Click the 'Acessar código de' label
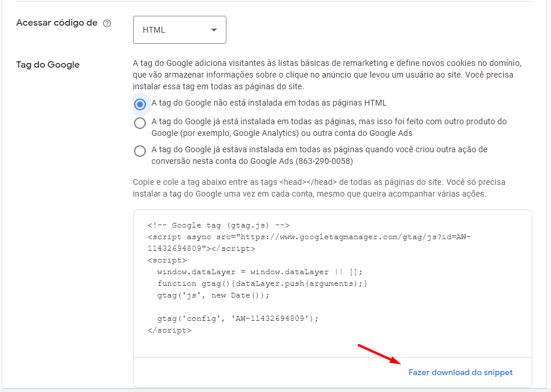The width and height of the screenshot is (551, 392). point(57,23)
